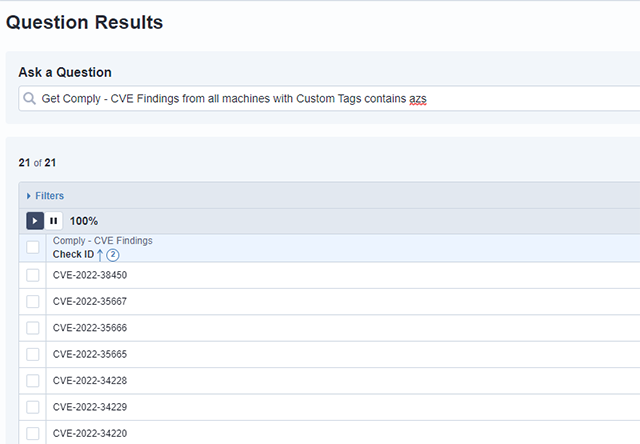Image resolution: width=640 pixels, height=444 pixels.
Task: Select the CVE-2022-35667 row checkbox
Action: (x=33, y=301)
